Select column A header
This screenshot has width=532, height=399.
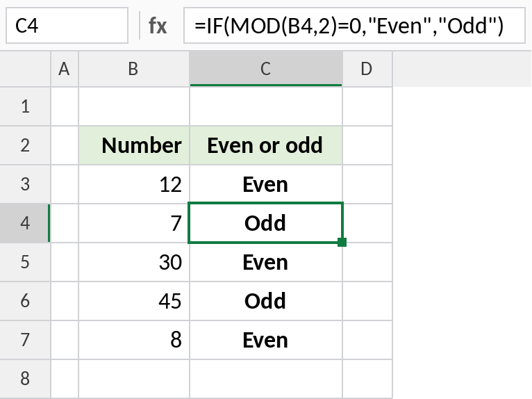pyautogui.click(x=65, y=69)
